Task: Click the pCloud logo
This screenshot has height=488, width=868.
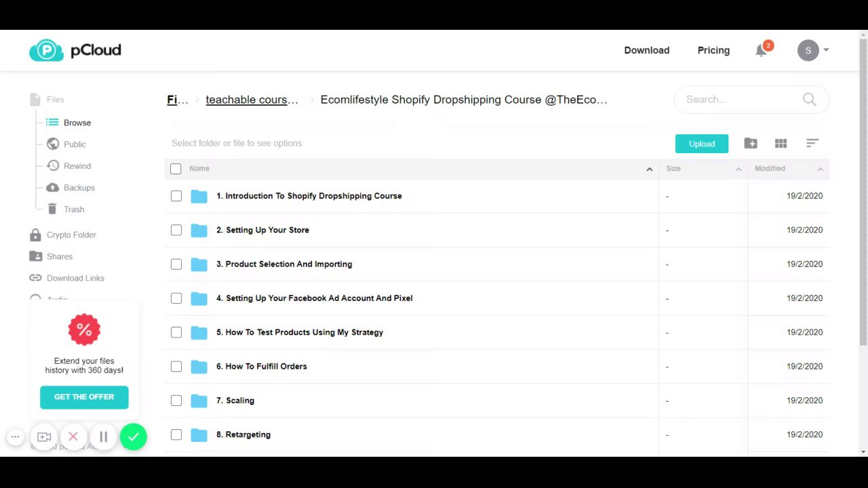Action: [75, 50]
